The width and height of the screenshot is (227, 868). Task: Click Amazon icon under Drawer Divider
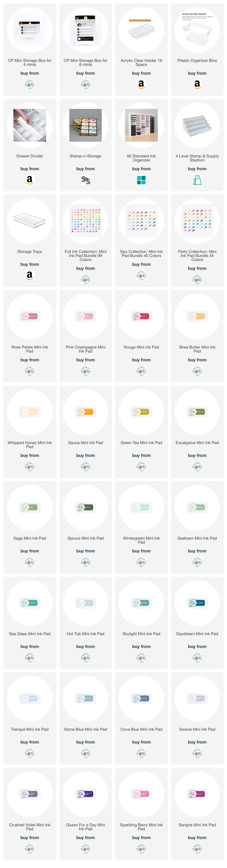point(30,180)
